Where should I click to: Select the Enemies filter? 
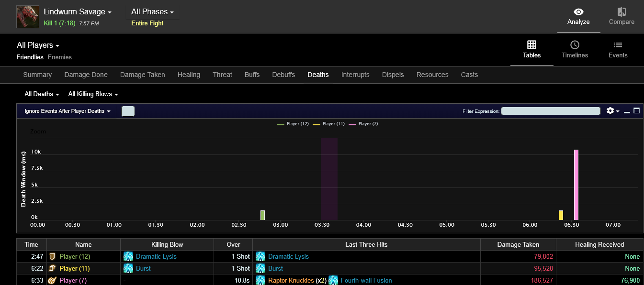pos(60,57)
